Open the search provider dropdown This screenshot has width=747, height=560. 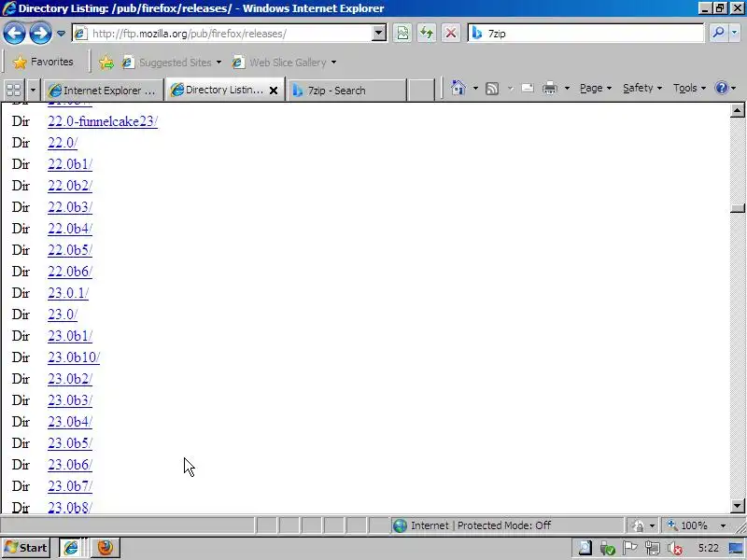734,33
